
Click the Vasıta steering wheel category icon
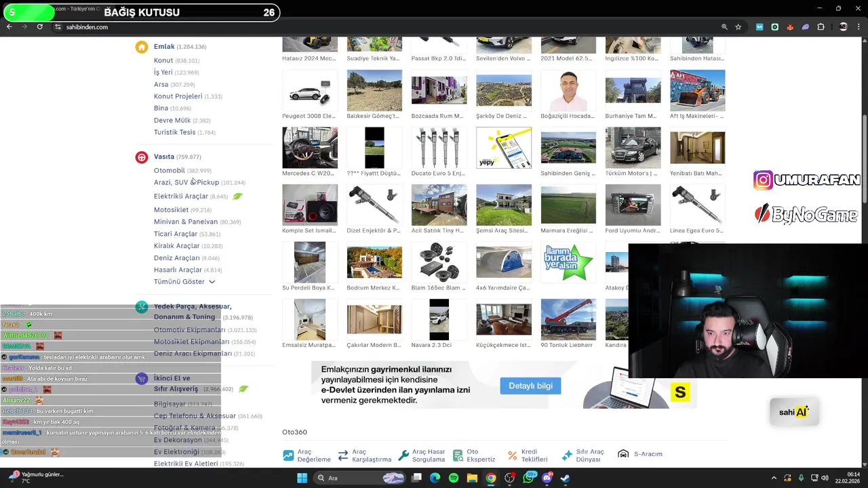click(x=141, y=157)
